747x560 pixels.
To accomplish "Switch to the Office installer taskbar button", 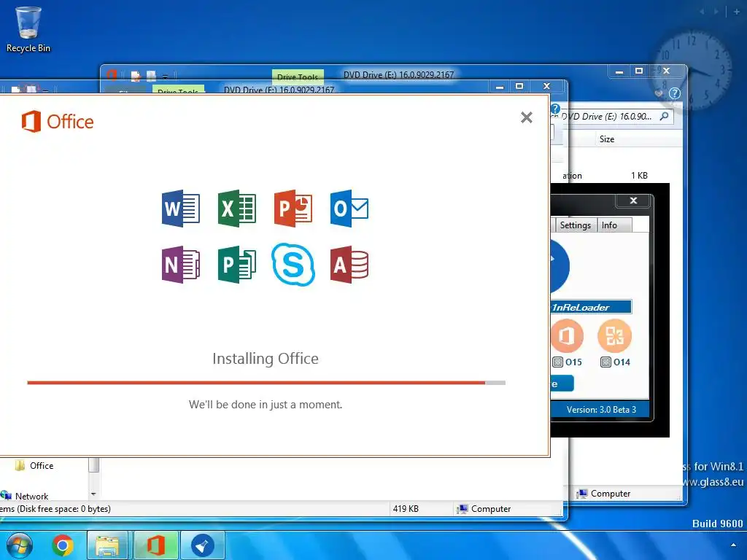I will 156,545.
